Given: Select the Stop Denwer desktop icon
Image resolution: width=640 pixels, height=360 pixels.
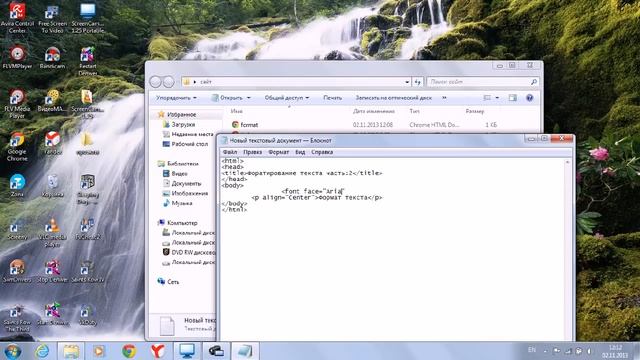Looking at the screenshot, I should [x=52, y=271].
